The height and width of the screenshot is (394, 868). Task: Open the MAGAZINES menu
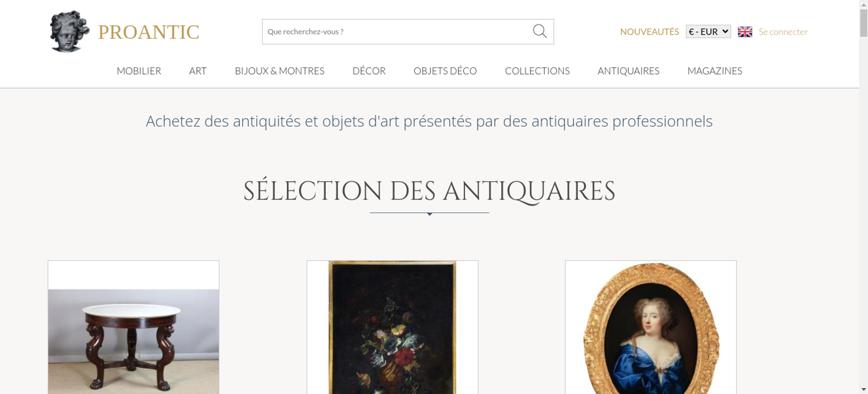pyautogui.click(x=715, y=71)
